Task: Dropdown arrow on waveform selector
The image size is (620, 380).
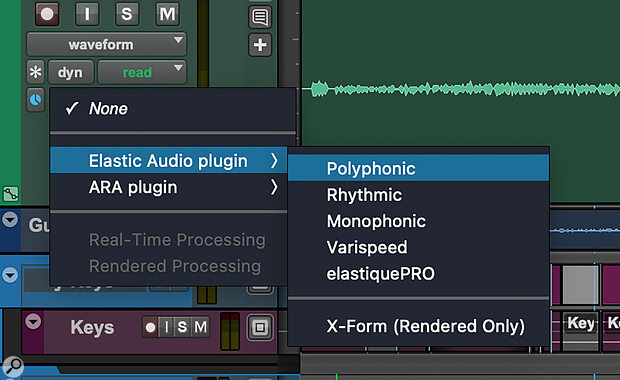Action: tap(178, 40)
